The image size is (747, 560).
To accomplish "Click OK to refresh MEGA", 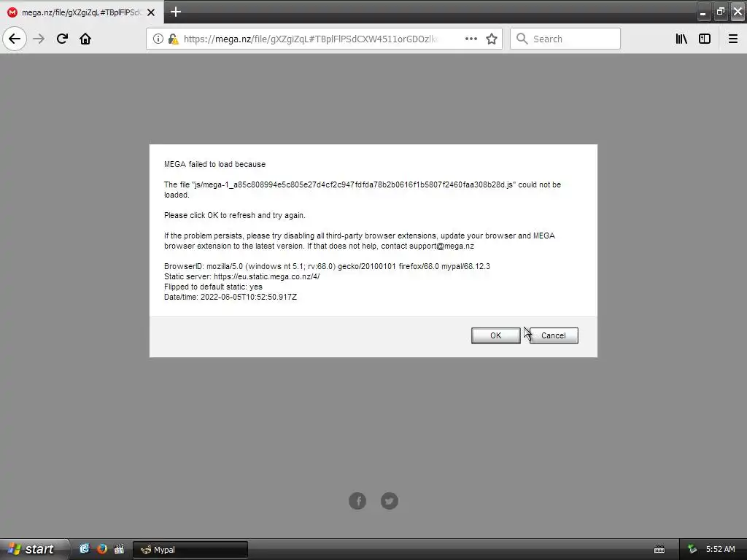I will 495,335.
